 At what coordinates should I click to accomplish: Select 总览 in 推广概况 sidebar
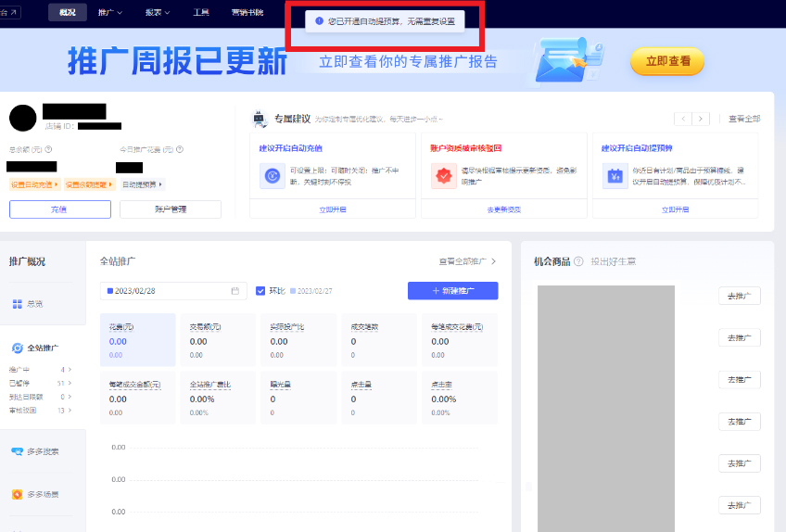[34, 304]
